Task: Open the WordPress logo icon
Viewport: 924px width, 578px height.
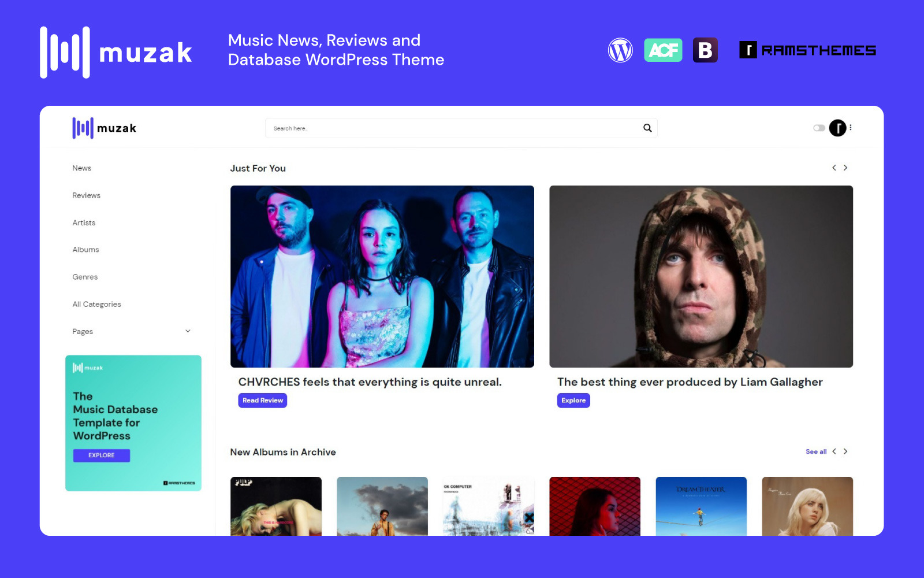Action: pyautogui.click(x=621, y=50)
